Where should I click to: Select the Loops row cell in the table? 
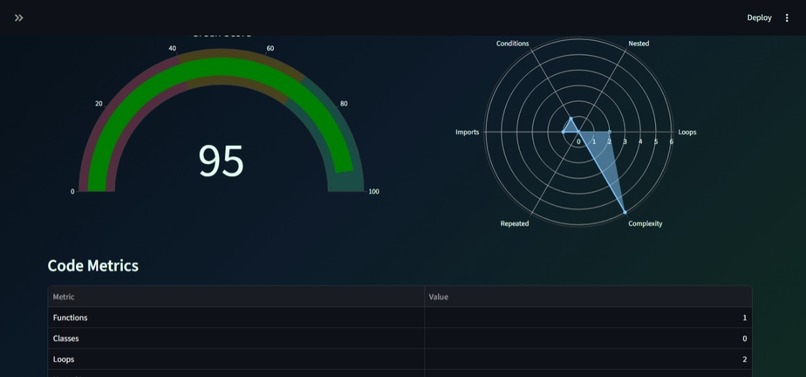(x=236, y=359)
